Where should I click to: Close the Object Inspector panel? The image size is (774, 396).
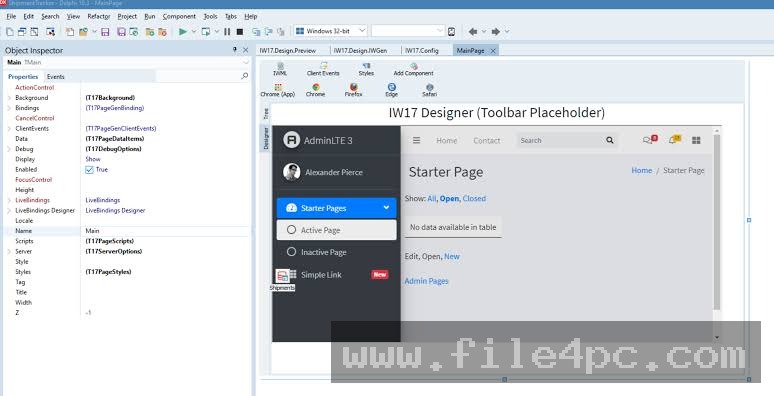click(x=245, y=50)
